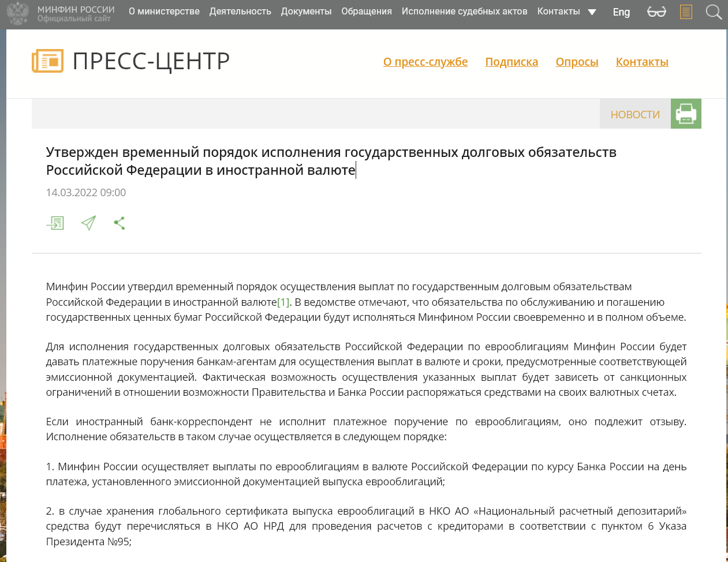
Task: Click the paragraph starting Минфин России утвердил
Action: point(366,302)
